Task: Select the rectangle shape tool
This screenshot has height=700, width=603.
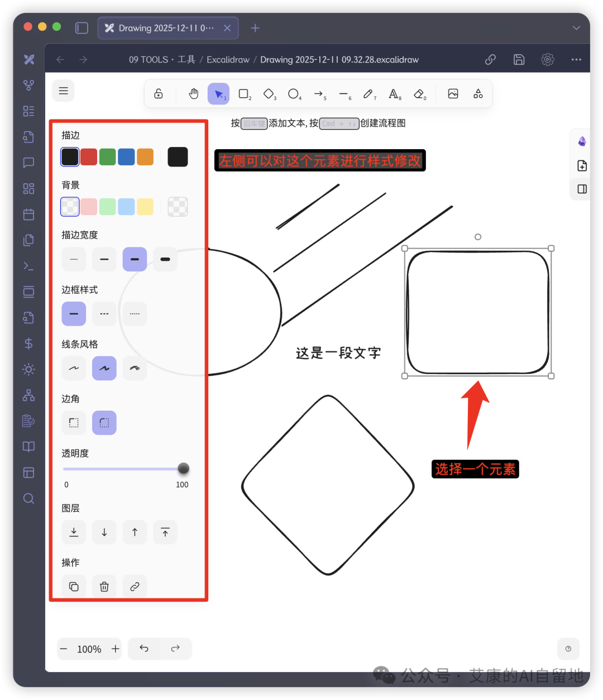Action: [x=244, y=94]
